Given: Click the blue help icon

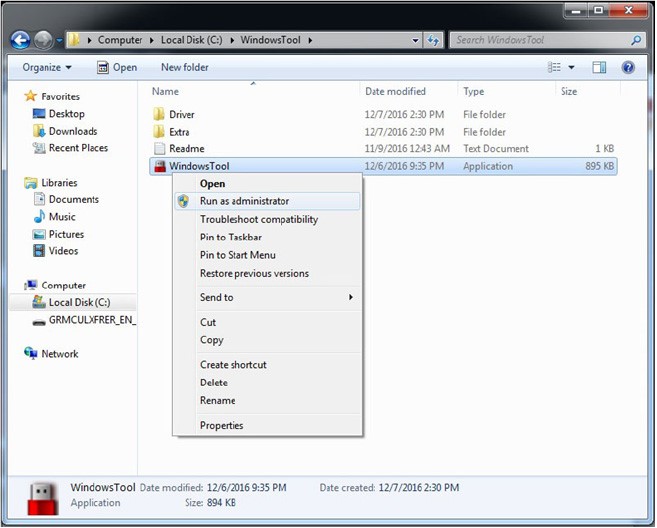Looking at the screenshot, I should [x=628, y=67].
